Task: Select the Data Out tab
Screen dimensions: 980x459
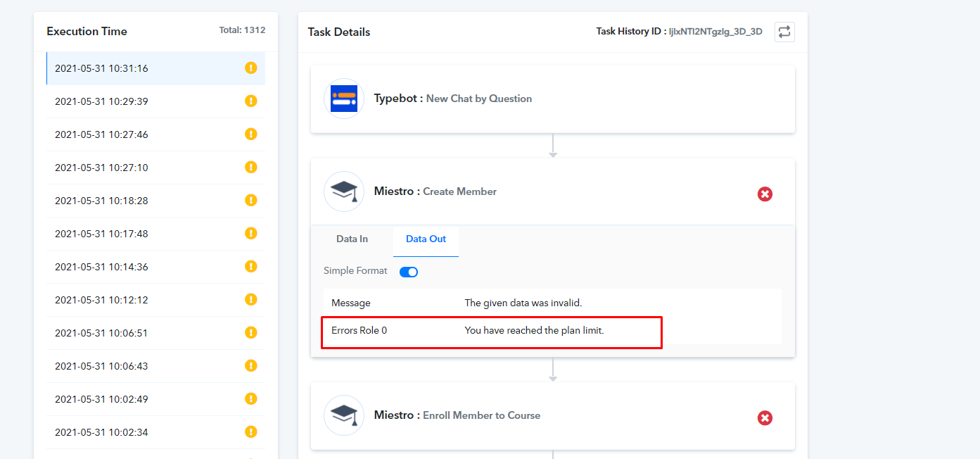Action: click(426, 239)
